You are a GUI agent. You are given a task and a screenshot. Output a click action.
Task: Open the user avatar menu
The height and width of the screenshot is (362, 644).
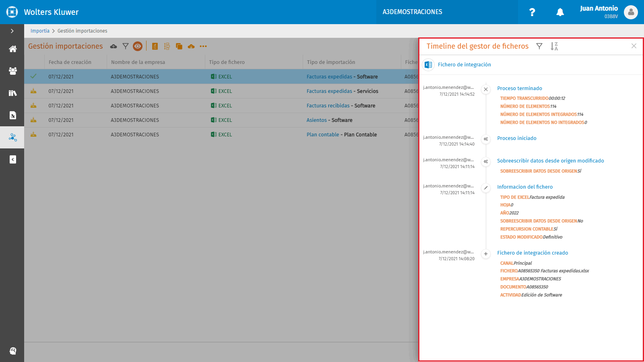(x=631, y=12)
